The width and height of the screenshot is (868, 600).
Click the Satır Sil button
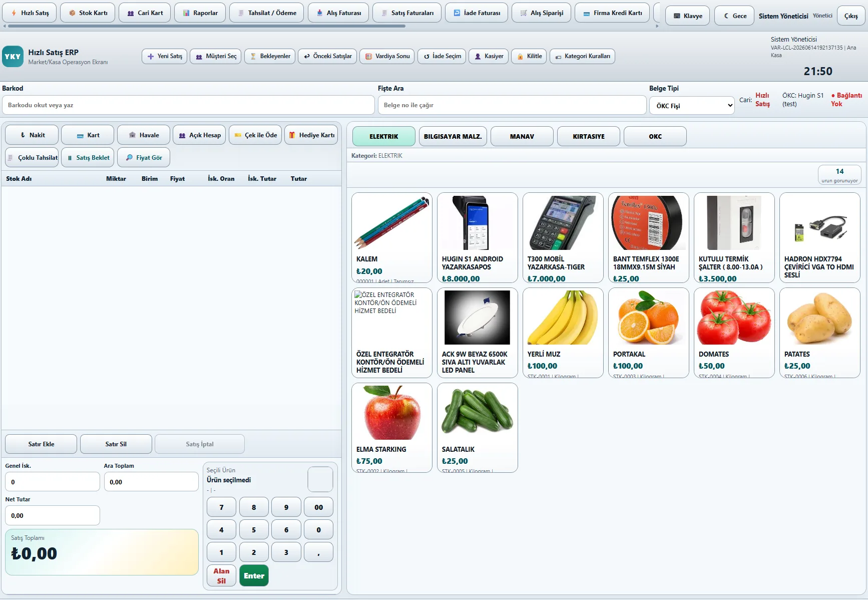pos(116,444)
